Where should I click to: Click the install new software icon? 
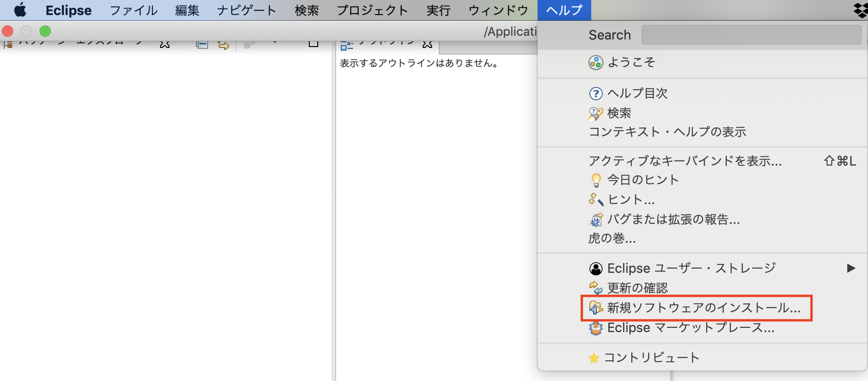coord(596,308)
